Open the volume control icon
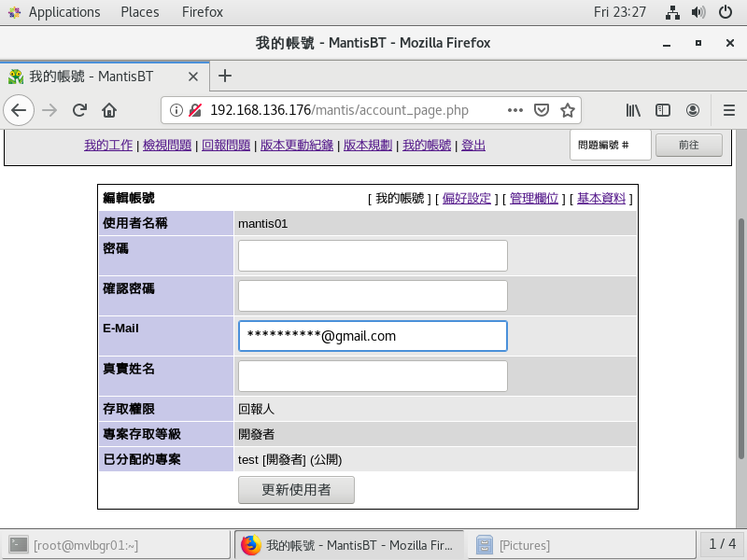This screenshot has width=747, height=560. 698,12
